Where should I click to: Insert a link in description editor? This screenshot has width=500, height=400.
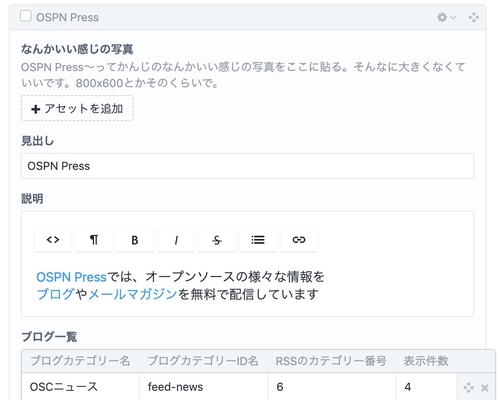[x=299, y=239]
